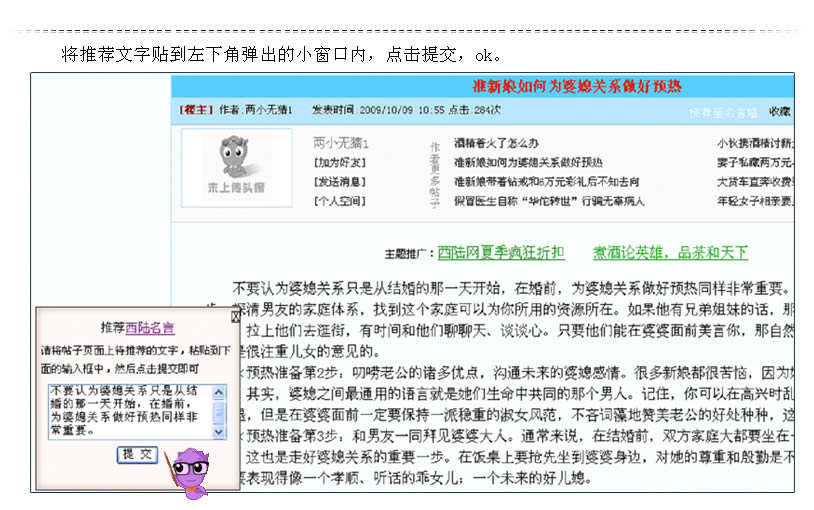Open the 假冒医生自称华佗转世 post
Image resolution: width=814 pixels, height=510 pixels.
point(549,201)
